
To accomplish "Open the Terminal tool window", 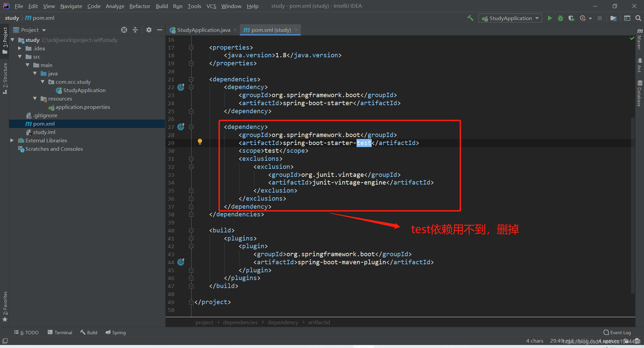I will click(60, 332).
